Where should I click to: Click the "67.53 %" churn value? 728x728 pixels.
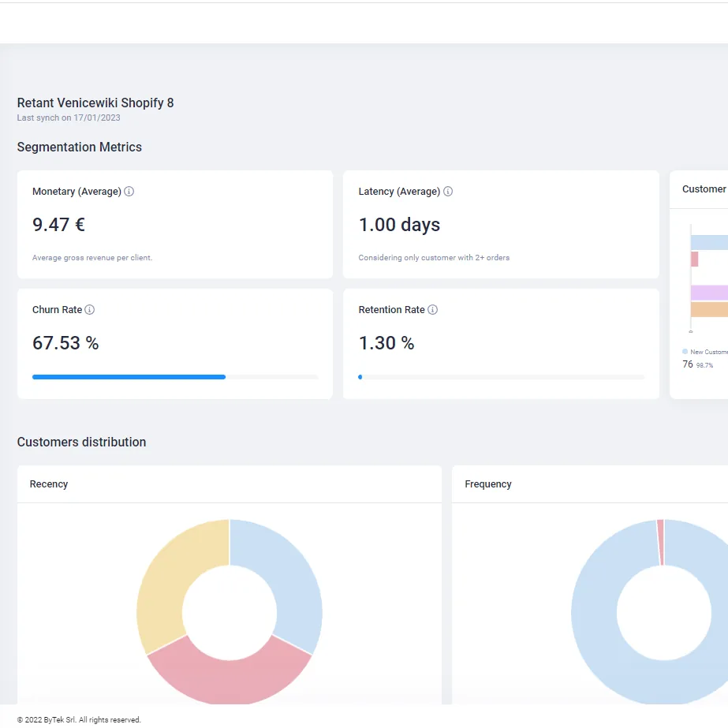click(65, 343)
